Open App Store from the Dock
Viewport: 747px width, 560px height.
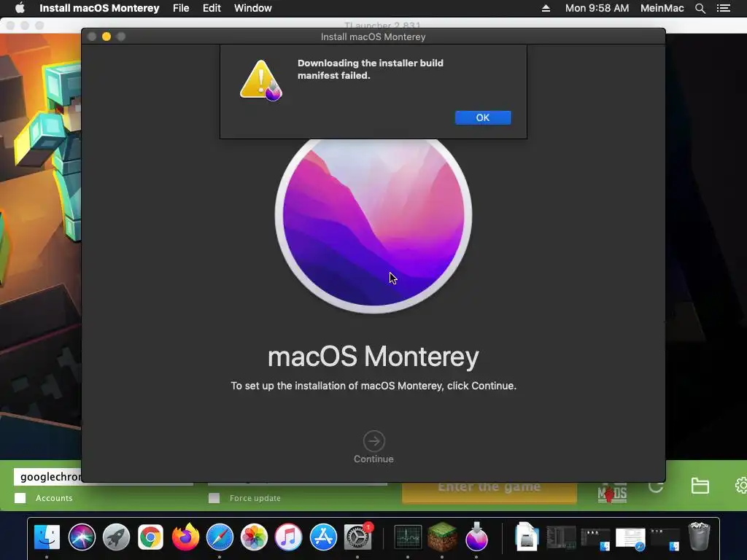pyautogui.click(x=323, y=537)
